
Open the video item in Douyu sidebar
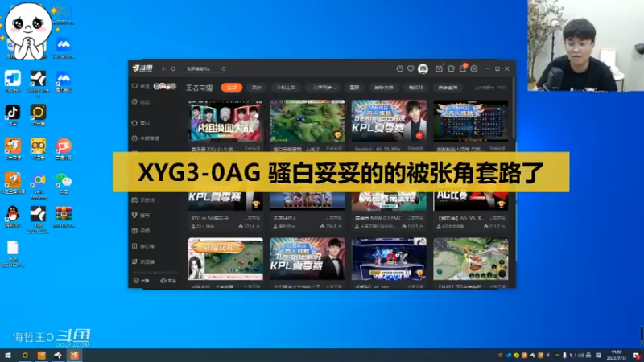(x=140, y=231)
